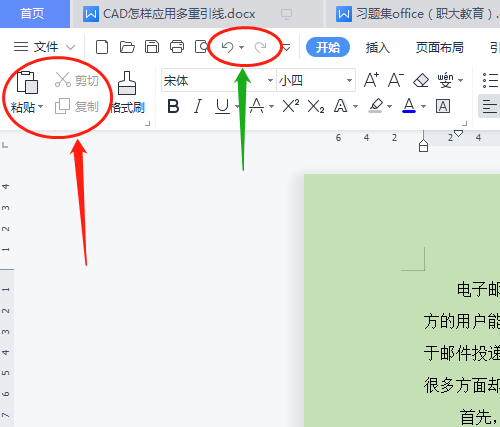This screenshot has height=427, width=500.
Task: Expand the arrow next to 文件
Action: pos(70,47)
